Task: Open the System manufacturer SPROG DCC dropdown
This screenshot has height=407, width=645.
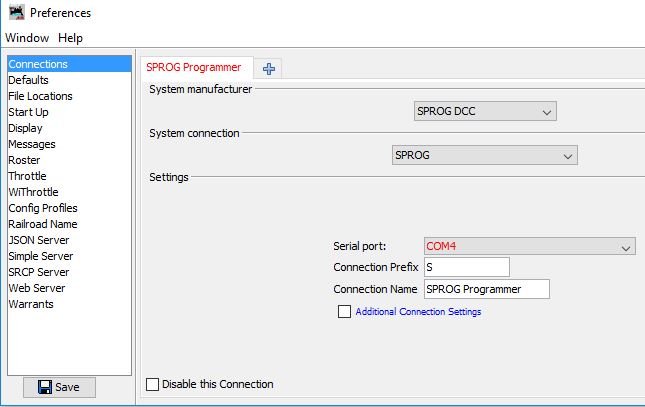Action: [484, 112]
